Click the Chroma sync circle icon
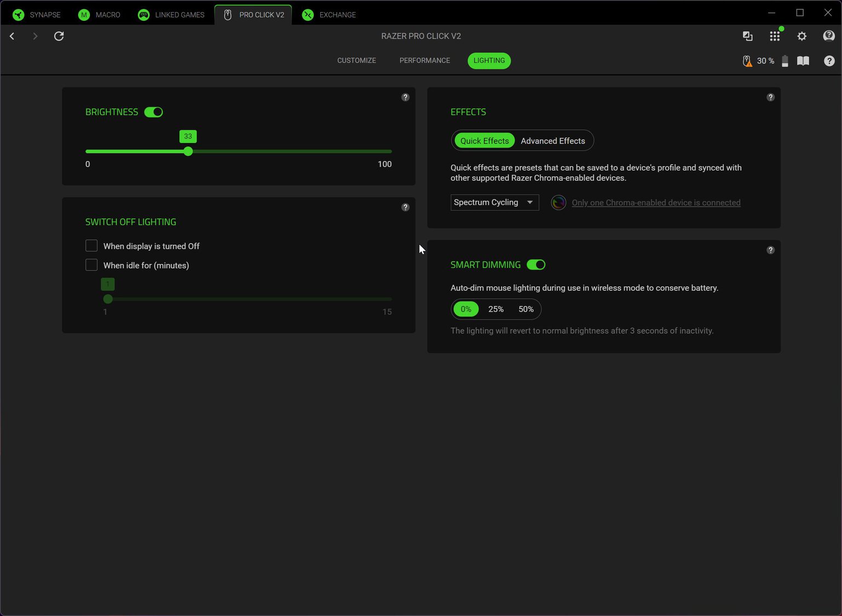 [x=558, y=203]
